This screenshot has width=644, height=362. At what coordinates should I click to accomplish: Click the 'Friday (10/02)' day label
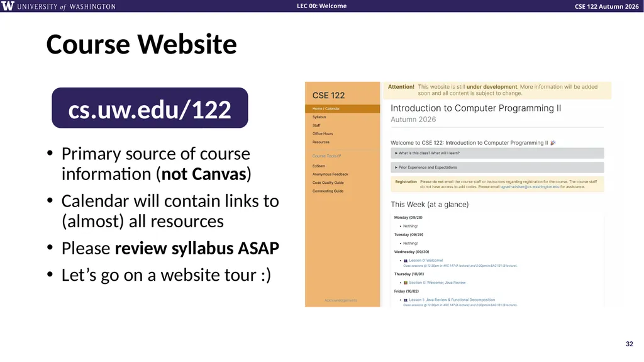(406, 291)
